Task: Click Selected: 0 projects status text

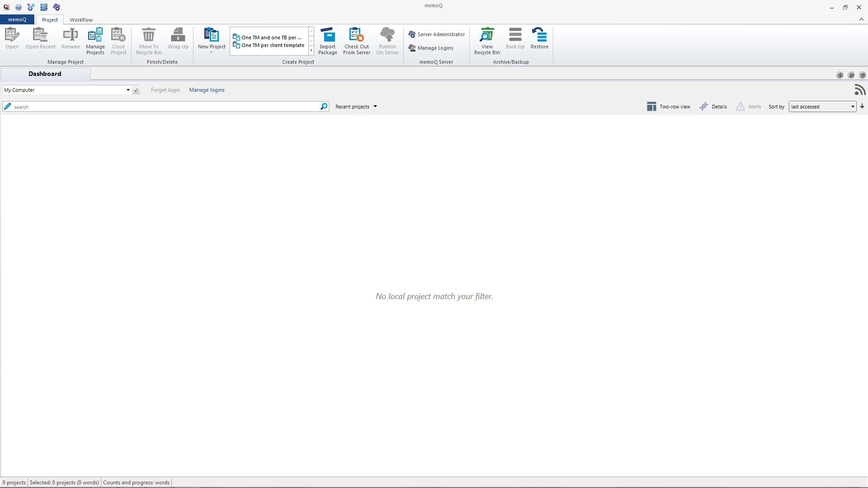Action: (64, 483)
